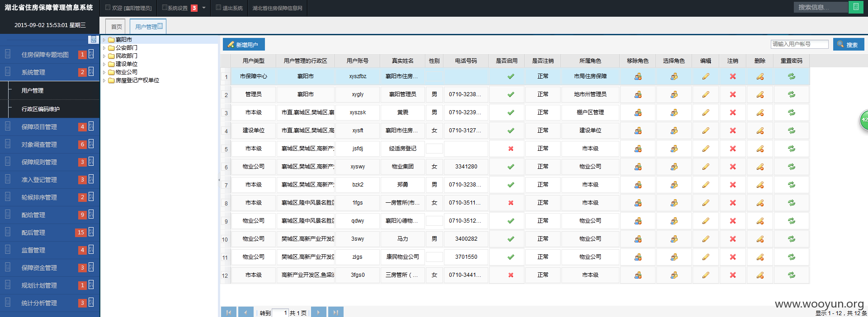
Task: Click green icon button beside top search box
Action: point(856,7)
